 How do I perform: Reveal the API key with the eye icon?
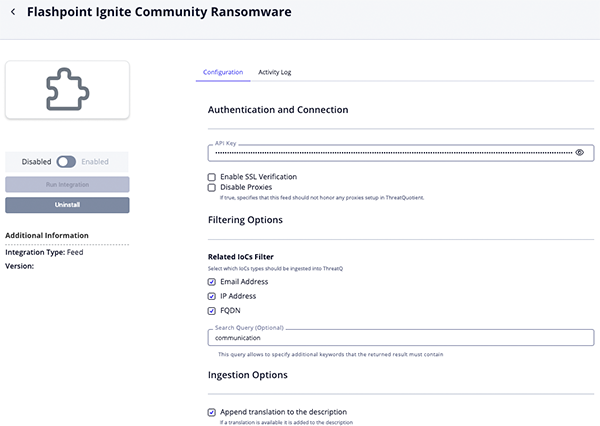579,153
